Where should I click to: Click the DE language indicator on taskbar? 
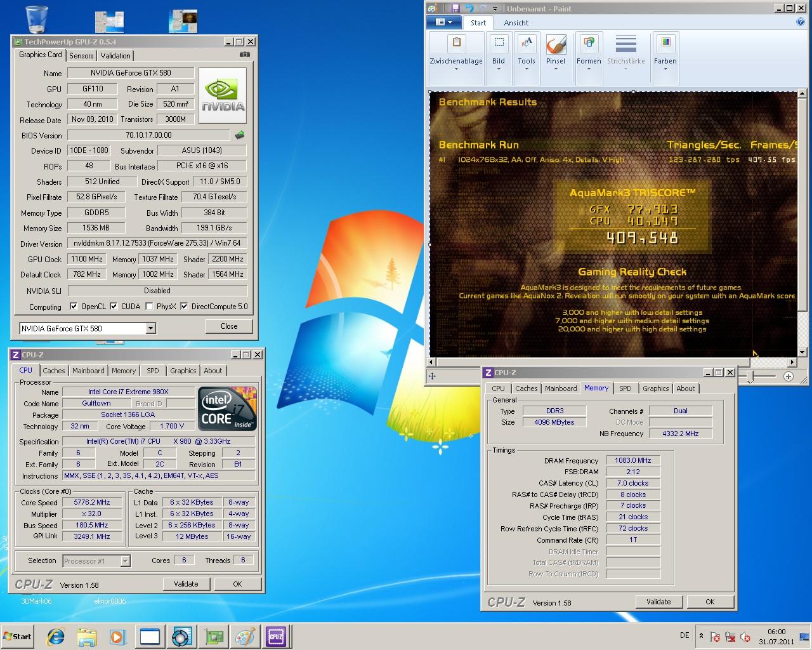[x=684, y=635]
